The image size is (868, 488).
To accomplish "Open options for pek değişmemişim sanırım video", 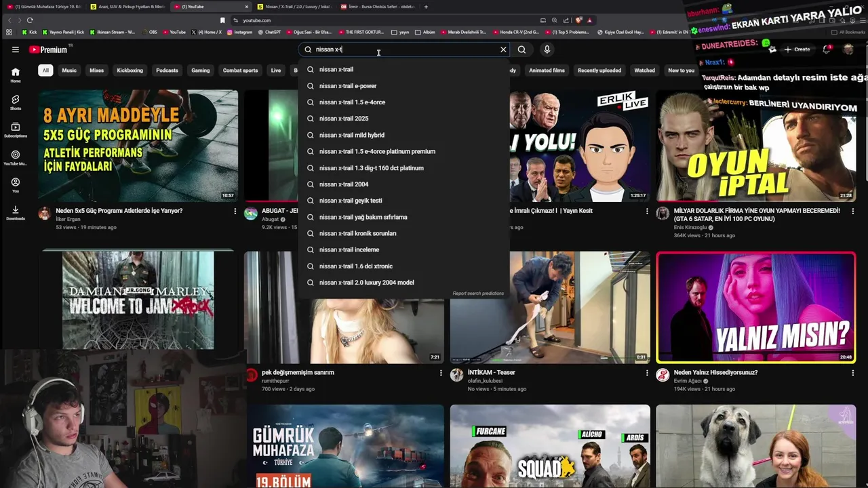I will pos(441,373).
